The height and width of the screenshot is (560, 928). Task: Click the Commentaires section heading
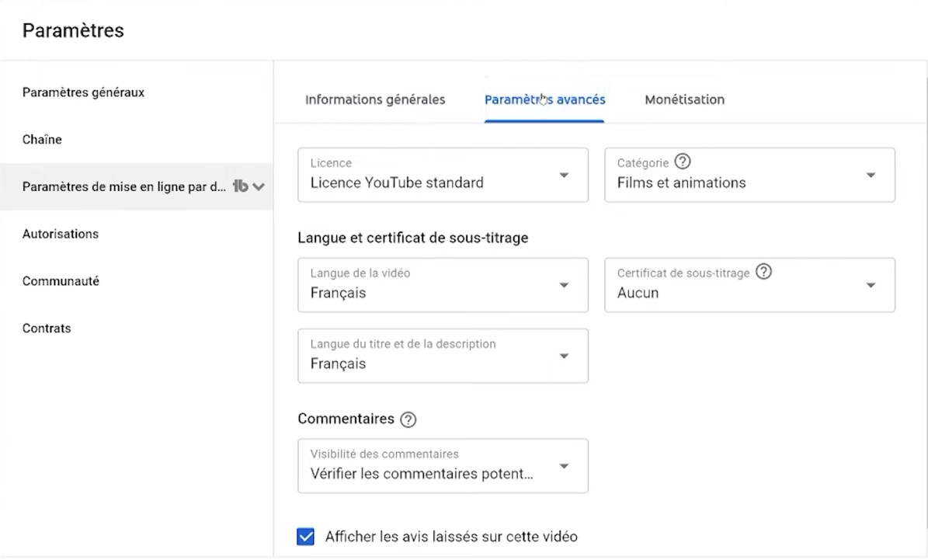coord(346,419)
